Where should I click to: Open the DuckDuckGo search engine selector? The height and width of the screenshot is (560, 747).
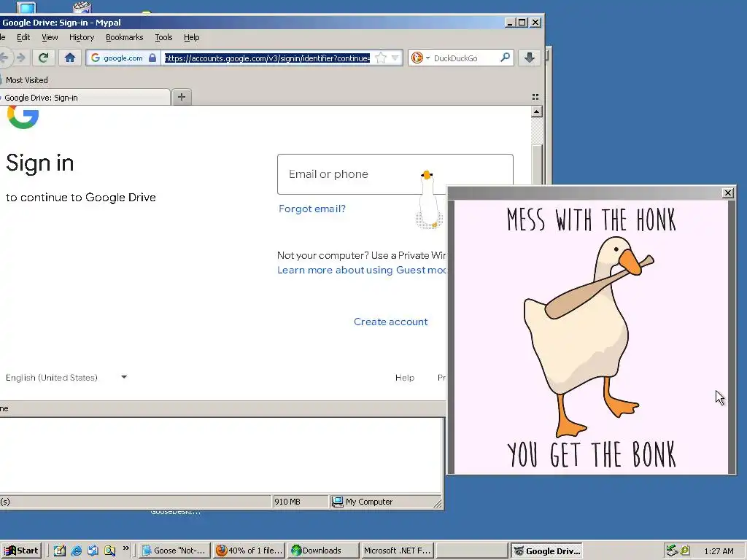420,58
